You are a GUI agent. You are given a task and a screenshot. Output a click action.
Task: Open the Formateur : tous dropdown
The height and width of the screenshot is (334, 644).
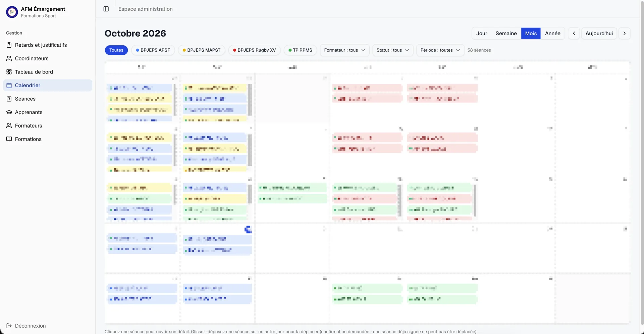(x=345, y=50)
